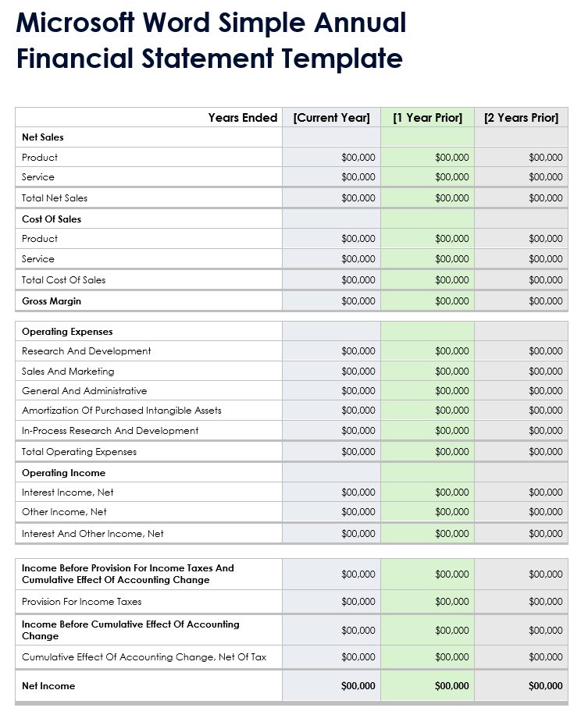Click Amortization Of Purchased Intangible Assets label
This screenshot has width=588, height=722.
tap(122, 411)
